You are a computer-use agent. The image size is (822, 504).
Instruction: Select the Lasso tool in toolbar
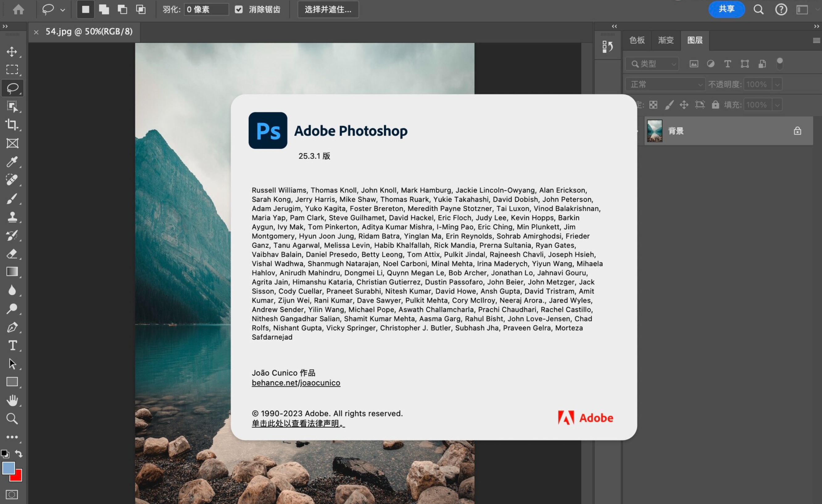pyautogui.click(x=12, y=88)
